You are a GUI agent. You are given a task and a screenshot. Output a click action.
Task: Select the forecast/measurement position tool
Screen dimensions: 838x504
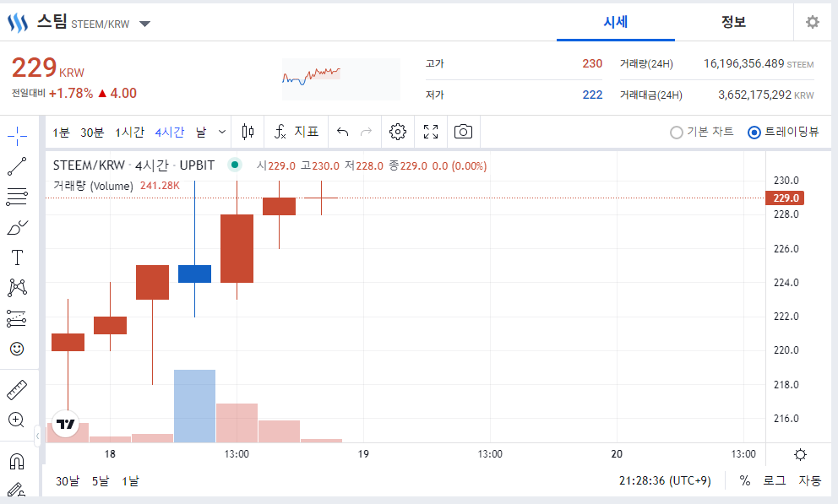pyautogui.click(x=17, y=319)
